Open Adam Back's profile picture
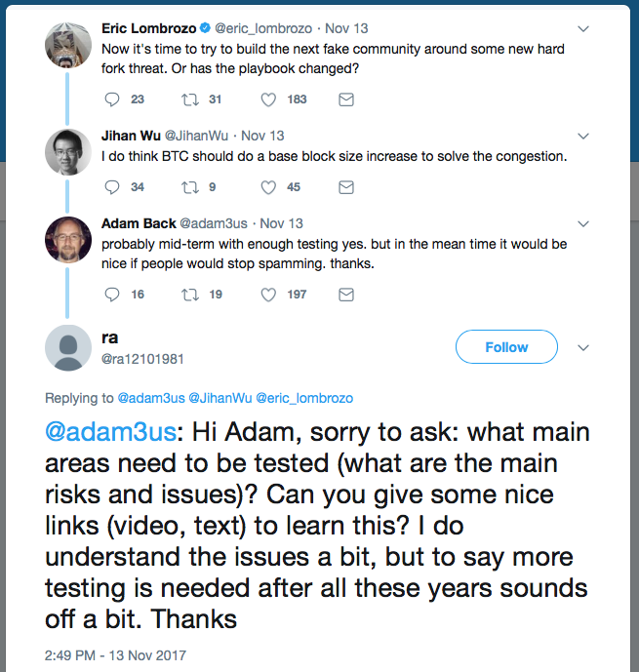This screenshot has height=672, width=639. [x=68, y=240]
